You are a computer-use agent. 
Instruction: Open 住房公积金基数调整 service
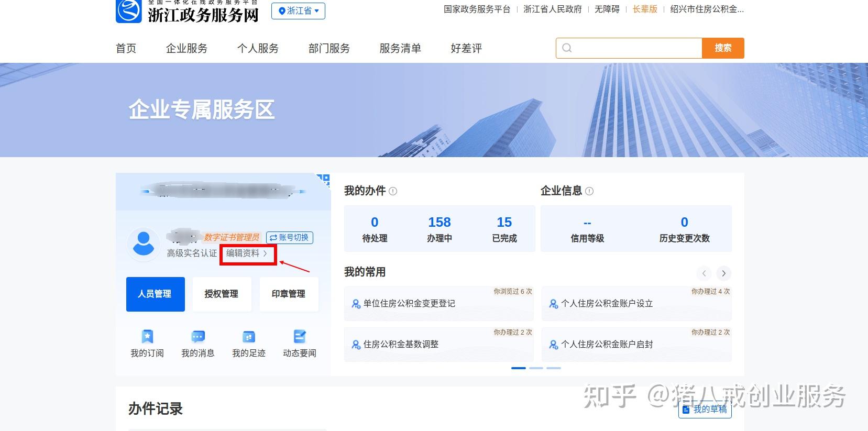439,345
